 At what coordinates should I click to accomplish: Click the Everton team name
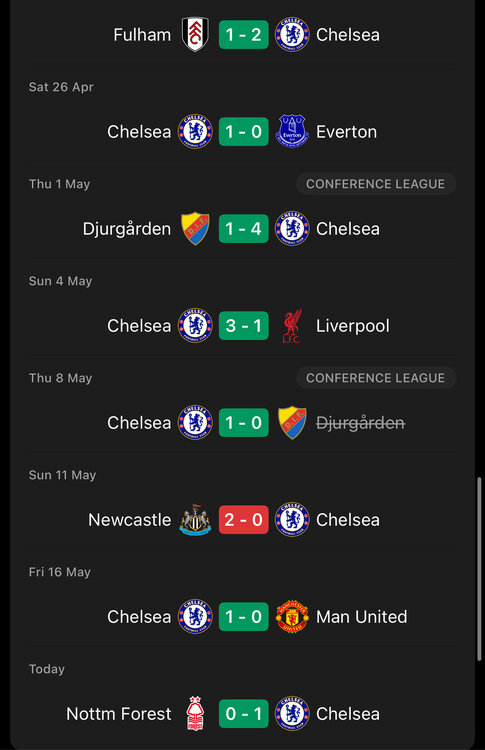coord(346,132)
